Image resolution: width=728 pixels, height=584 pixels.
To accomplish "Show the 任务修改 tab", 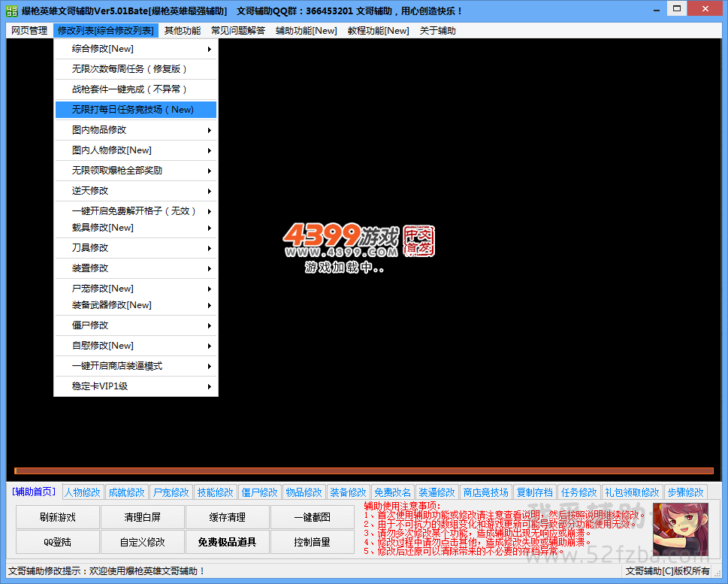I will click(x=579, y=492).
